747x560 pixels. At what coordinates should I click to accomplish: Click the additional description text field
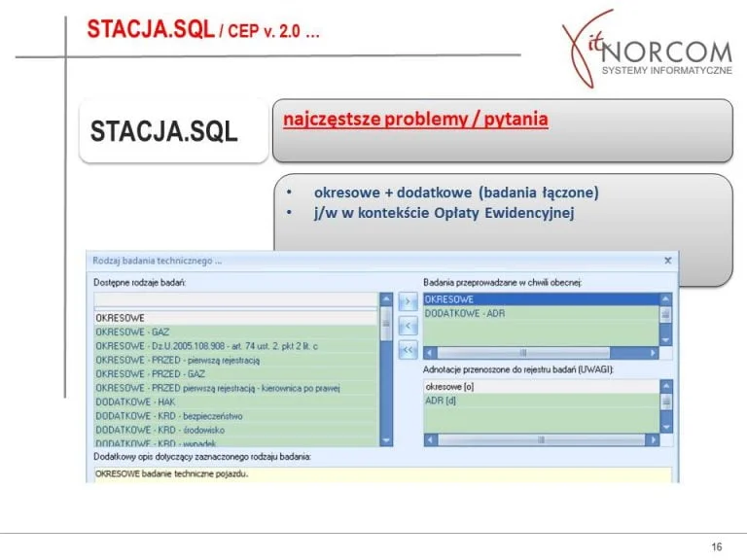pyautogui.click(x=381, y=474)
